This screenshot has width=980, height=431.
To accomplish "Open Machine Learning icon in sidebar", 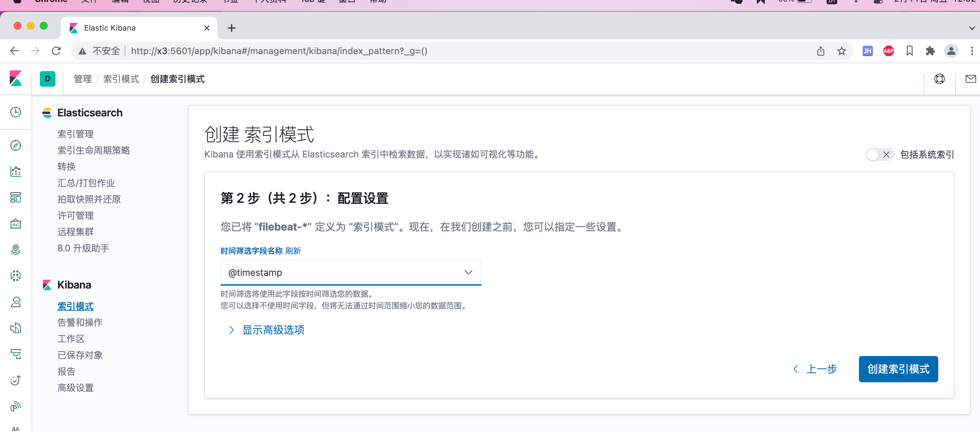I will click(x=16, y=276).
